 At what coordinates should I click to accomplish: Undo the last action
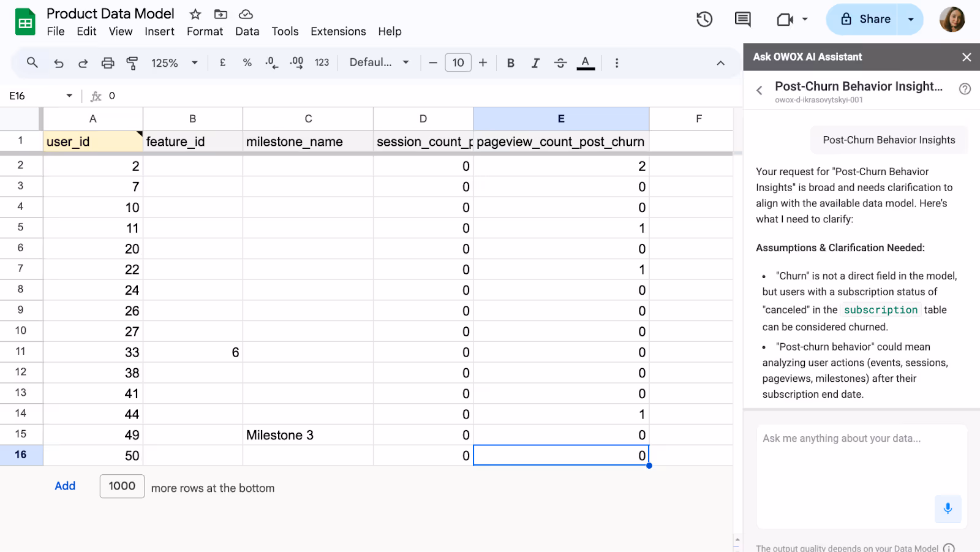[x=58, y=62]
